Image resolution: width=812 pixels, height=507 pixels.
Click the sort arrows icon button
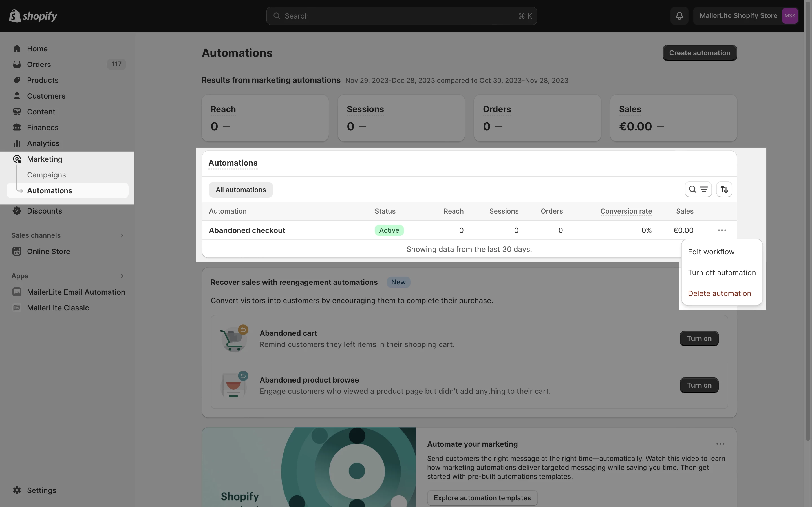[724, 190]
